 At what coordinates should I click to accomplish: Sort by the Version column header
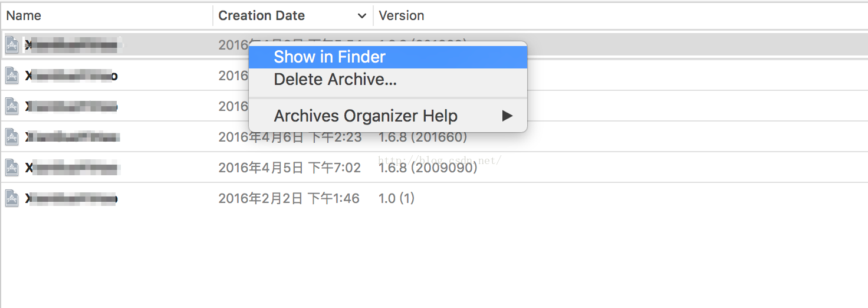click(402, 16)
